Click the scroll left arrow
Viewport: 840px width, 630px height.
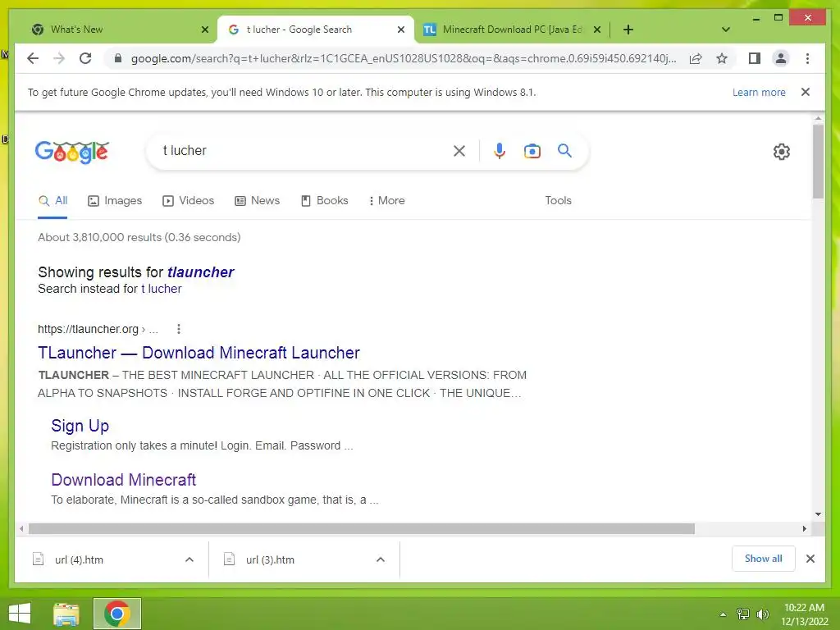coord(21,529)
